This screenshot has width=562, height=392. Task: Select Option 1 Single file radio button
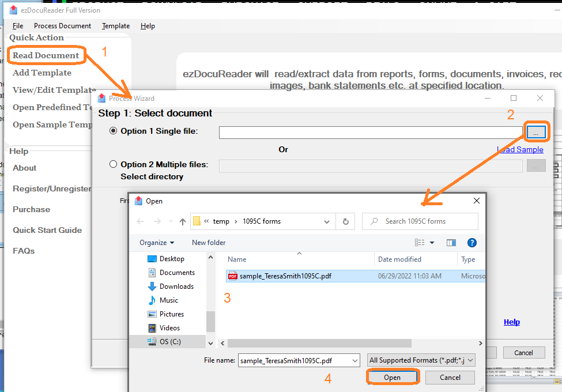point(113,131)
